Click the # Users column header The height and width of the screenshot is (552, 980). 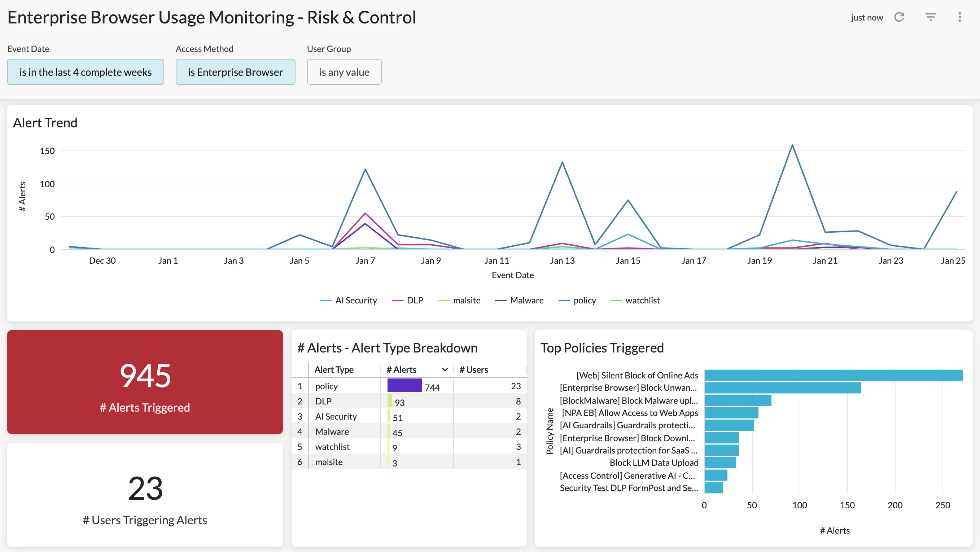(474, 370)
